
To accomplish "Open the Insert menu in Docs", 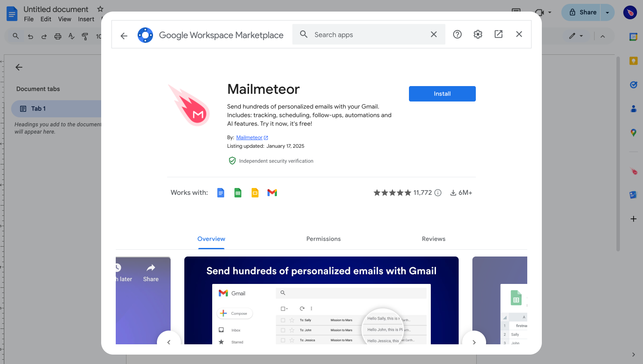I will [86, 19].
